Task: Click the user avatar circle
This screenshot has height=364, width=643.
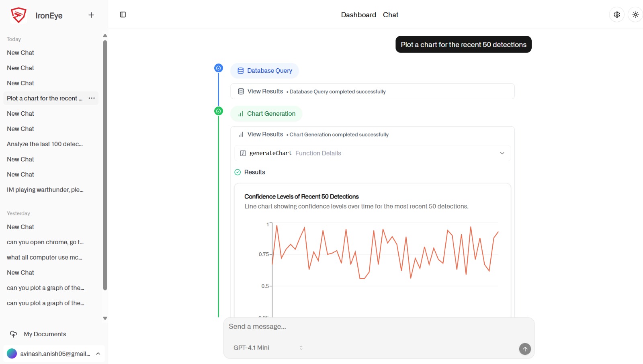Action: [12, 354]
